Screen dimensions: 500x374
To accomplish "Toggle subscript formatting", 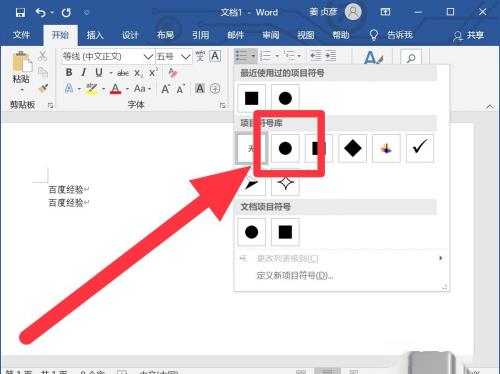I will pos(138,73).
